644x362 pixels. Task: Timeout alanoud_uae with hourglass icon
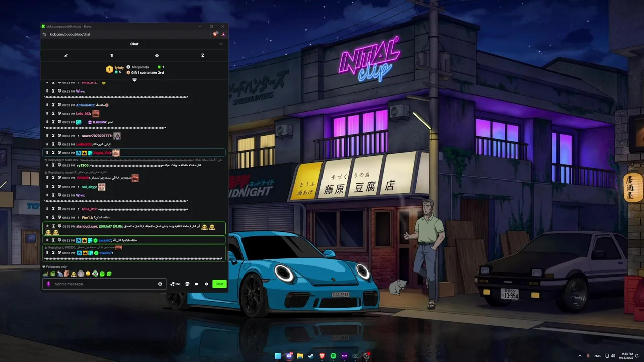click(53, 226)
